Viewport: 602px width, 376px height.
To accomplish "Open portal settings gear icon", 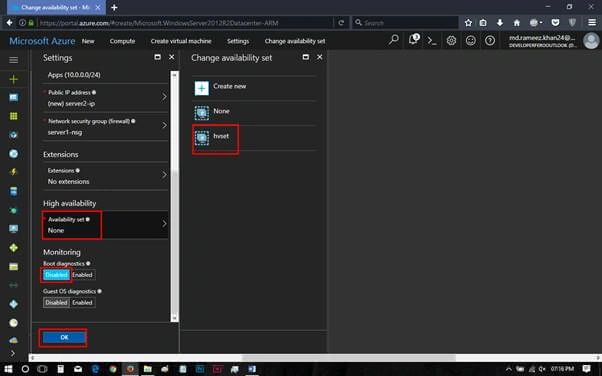I will click(x=451, y=40).
